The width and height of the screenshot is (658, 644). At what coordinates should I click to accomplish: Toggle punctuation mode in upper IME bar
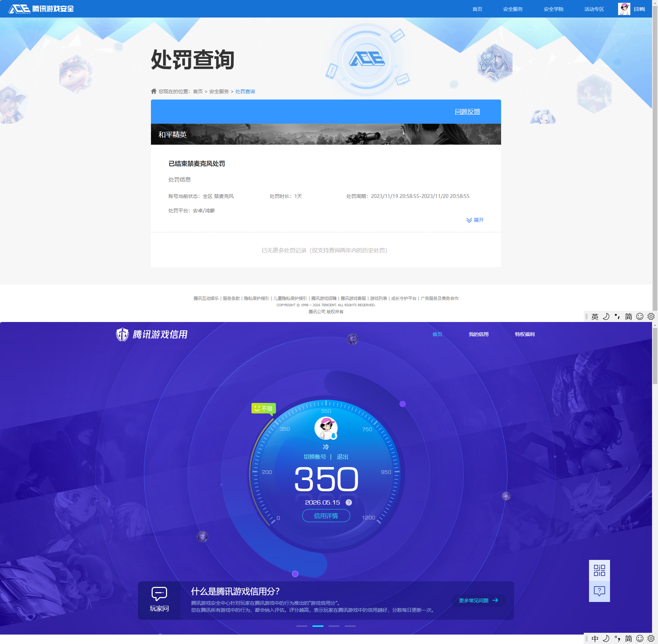click(x=617, y=317)
